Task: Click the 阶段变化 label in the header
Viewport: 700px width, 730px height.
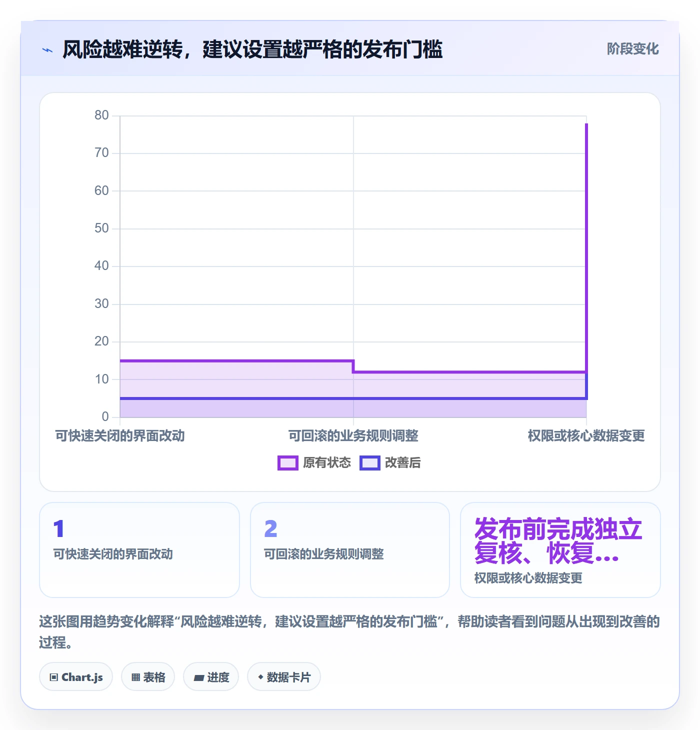Action: 632,49
